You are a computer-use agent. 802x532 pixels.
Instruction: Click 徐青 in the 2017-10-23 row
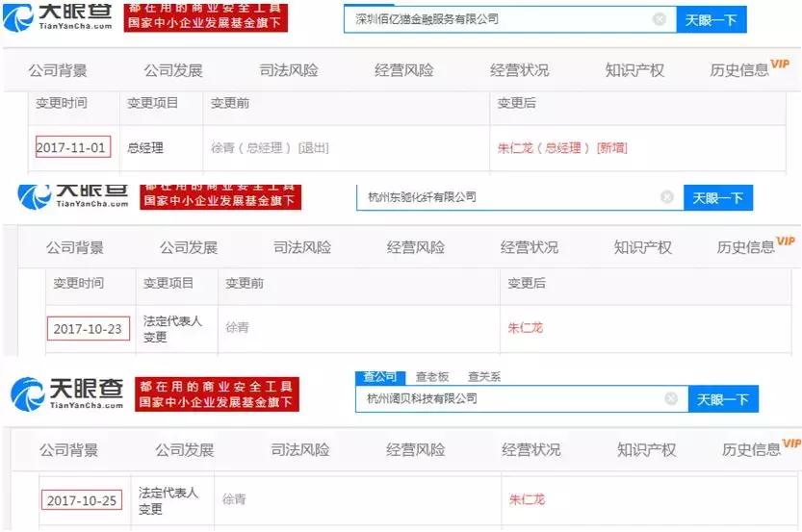coord(237,328)
